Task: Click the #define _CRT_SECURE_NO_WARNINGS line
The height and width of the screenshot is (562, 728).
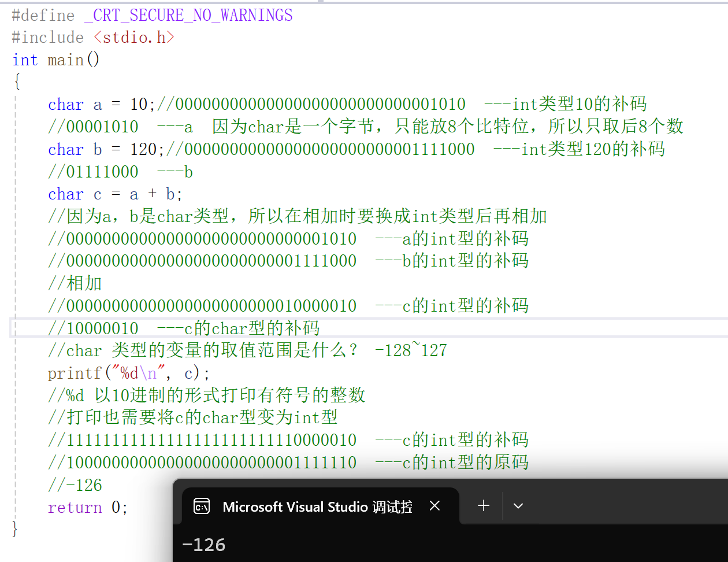Action: point(152,15)
